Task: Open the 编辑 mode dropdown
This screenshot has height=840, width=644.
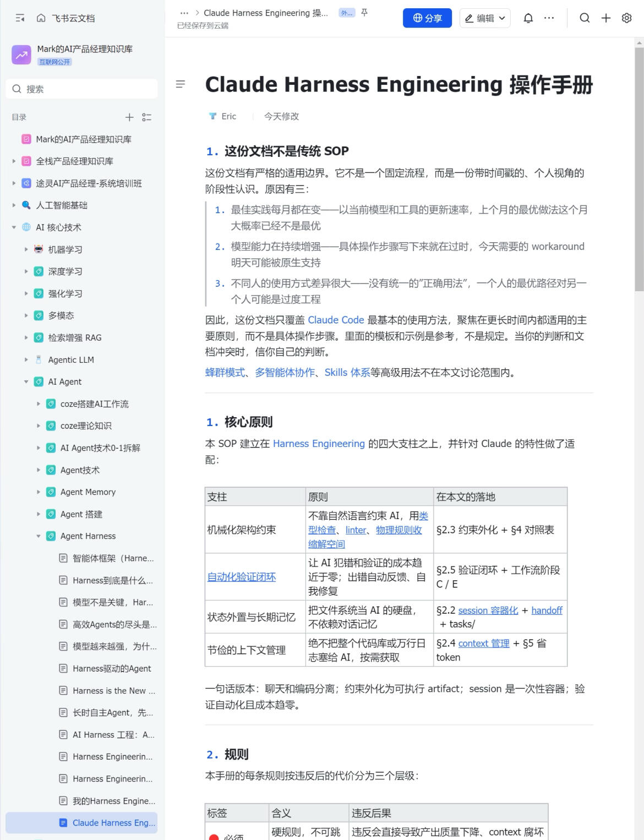Action: (485, 18)
